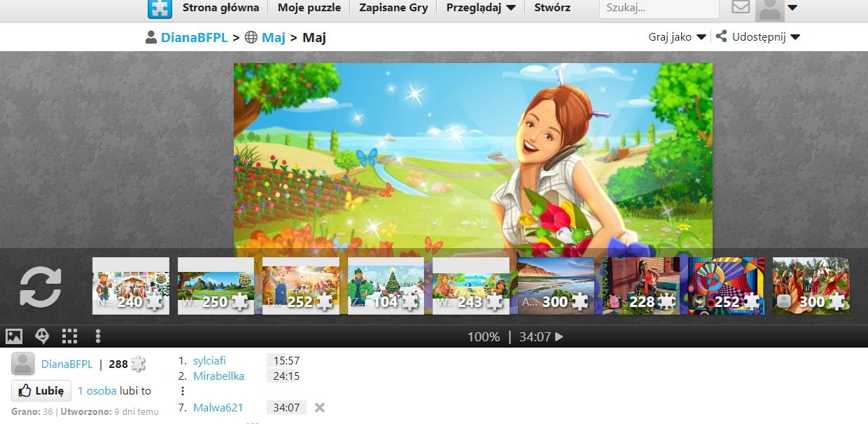Open the 243-piece puzzle thumbnail
868x424 pixels.
click(471, 286)
